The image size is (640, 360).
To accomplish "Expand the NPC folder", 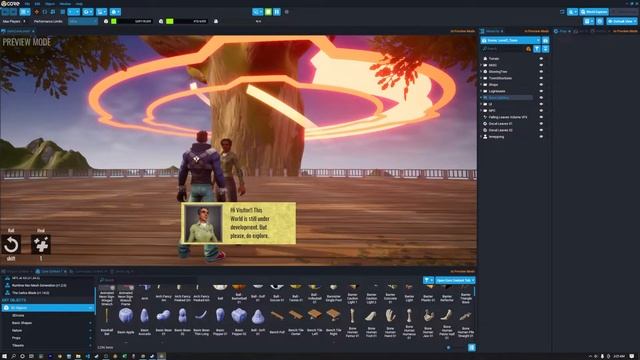I will tap(482, 111).
